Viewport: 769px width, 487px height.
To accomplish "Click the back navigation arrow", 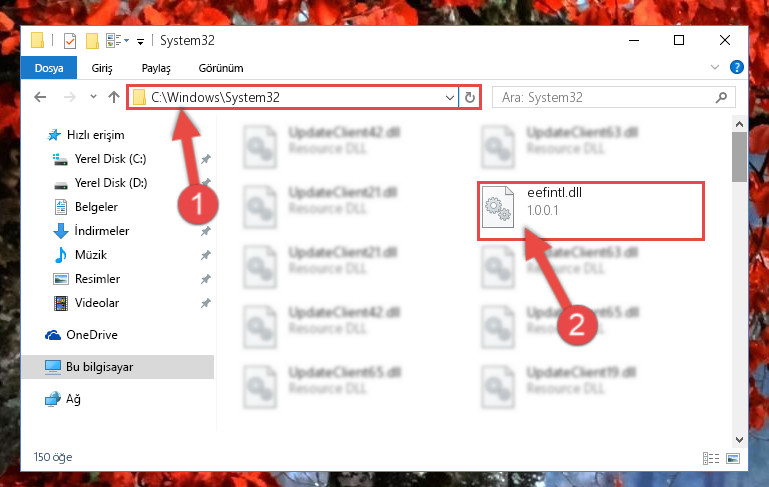I will pyautogui.click(x=40, y=97).
